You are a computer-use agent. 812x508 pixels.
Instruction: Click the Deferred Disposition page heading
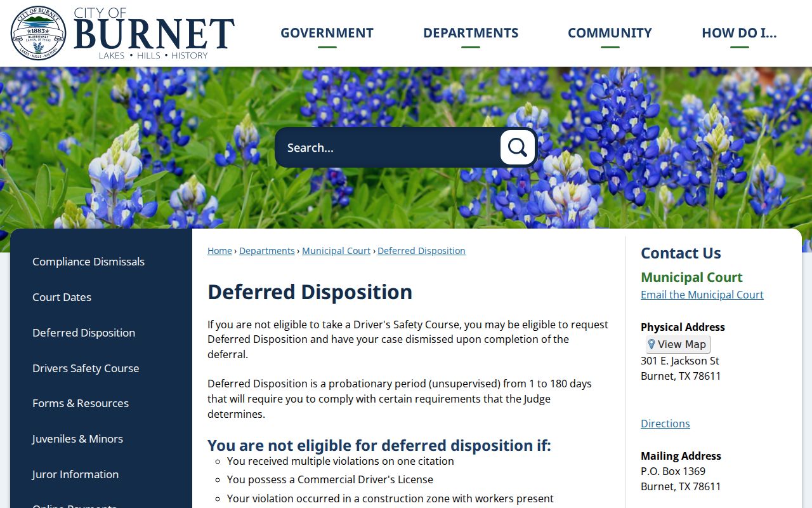(x=310, y=292)
